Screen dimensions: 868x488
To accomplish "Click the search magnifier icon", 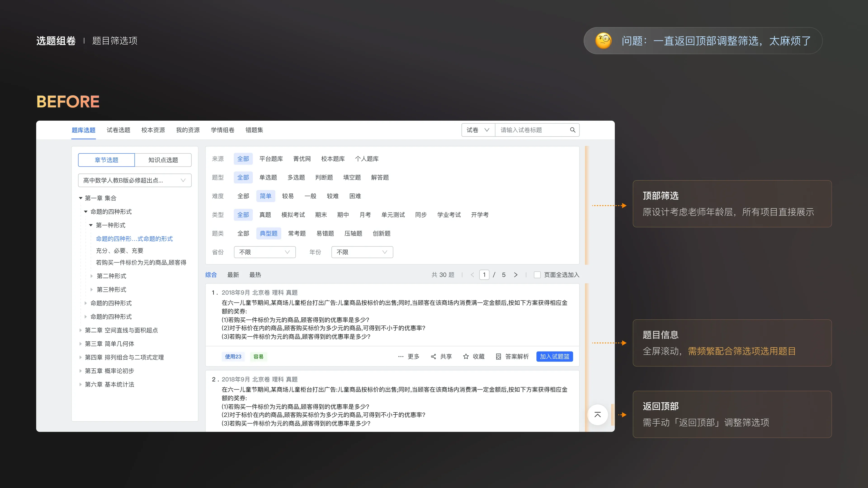I will click(x=573, y=130).
